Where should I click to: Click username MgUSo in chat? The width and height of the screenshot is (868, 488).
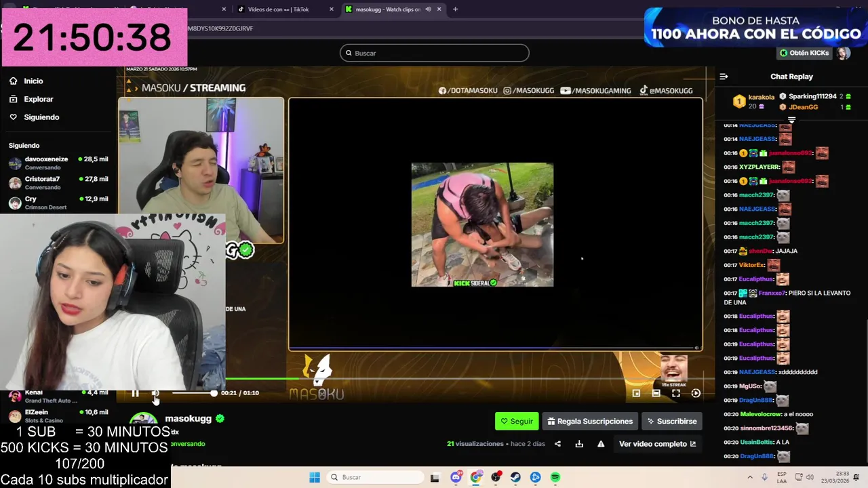[751, 386]
